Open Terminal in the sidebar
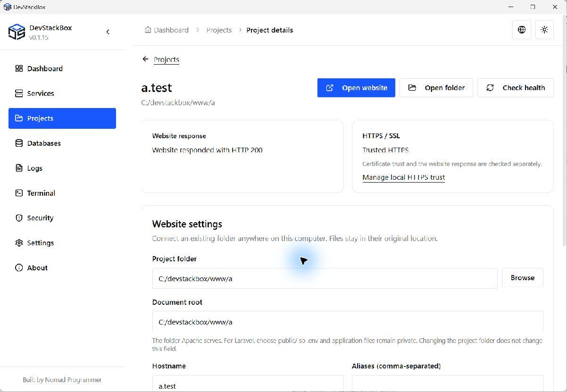 (62, 193)
